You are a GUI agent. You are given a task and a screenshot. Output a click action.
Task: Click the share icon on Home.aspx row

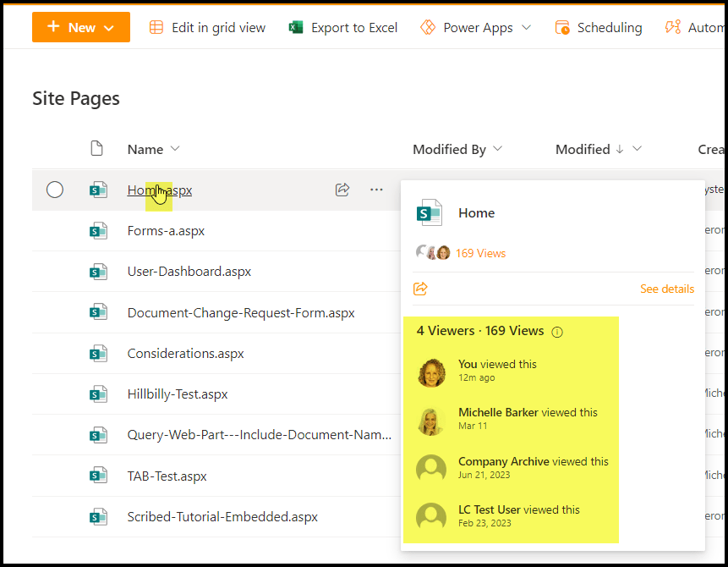coord(342,190)
